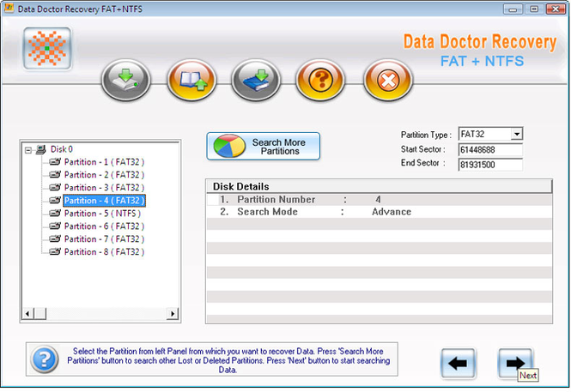Collapse the Disk 0 tree node
This screenshot has width=571, height=392.
click(x=28, y=150)
